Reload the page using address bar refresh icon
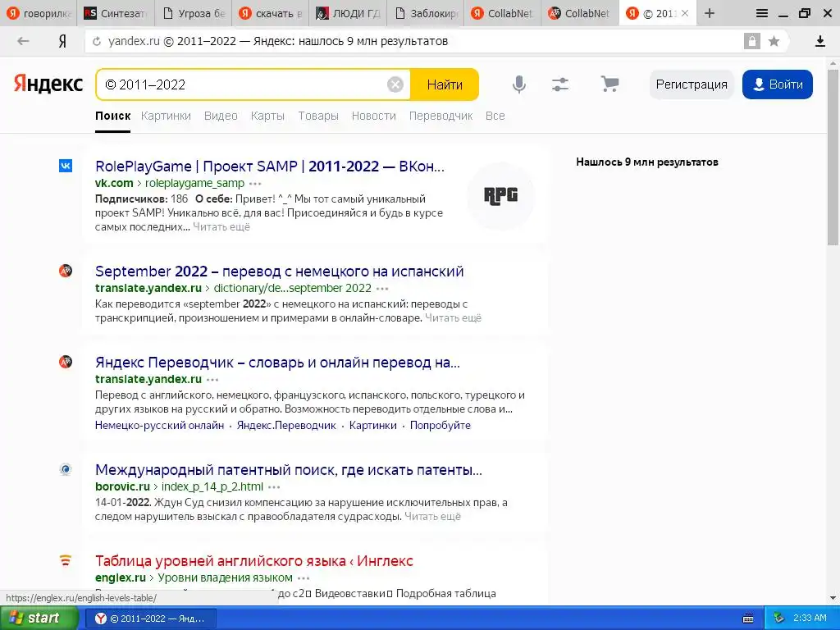The image size is (840, 630). point(97,41)
